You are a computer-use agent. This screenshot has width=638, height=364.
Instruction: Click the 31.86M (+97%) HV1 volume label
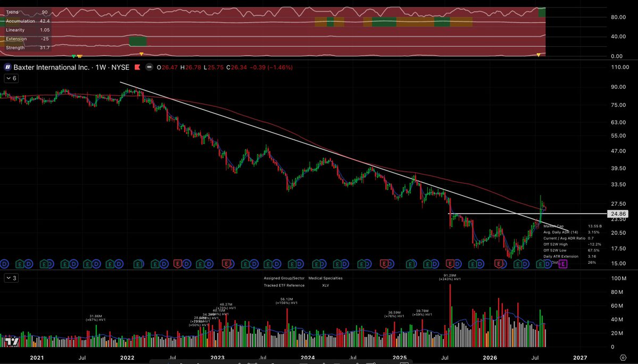96,318
